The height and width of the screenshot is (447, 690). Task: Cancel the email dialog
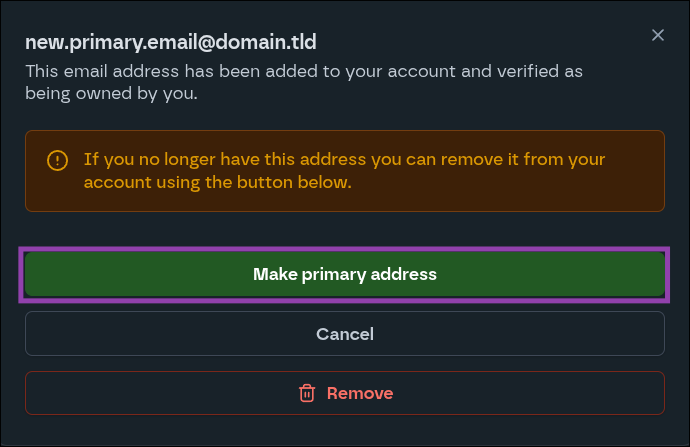tap(344, 333)
